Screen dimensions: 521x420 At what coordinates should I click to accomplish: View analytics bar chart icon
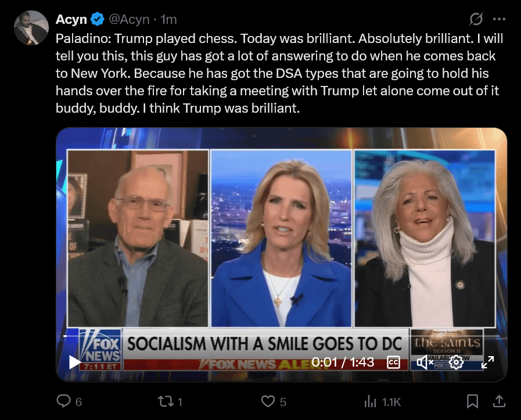[370, 402]
